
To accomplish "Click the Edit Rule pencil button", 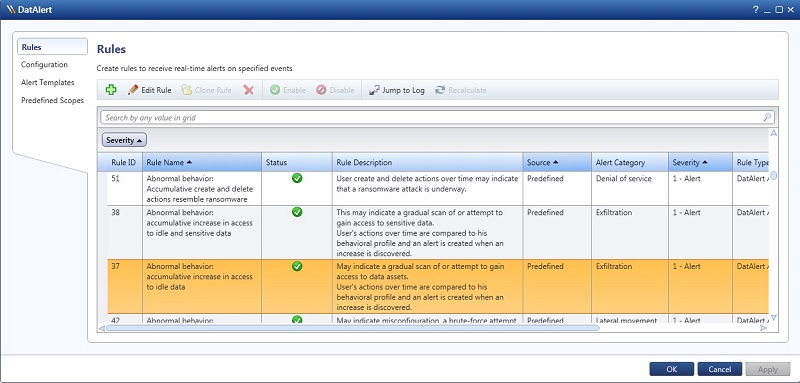I will pyautogui.click(x=149, y=90).
